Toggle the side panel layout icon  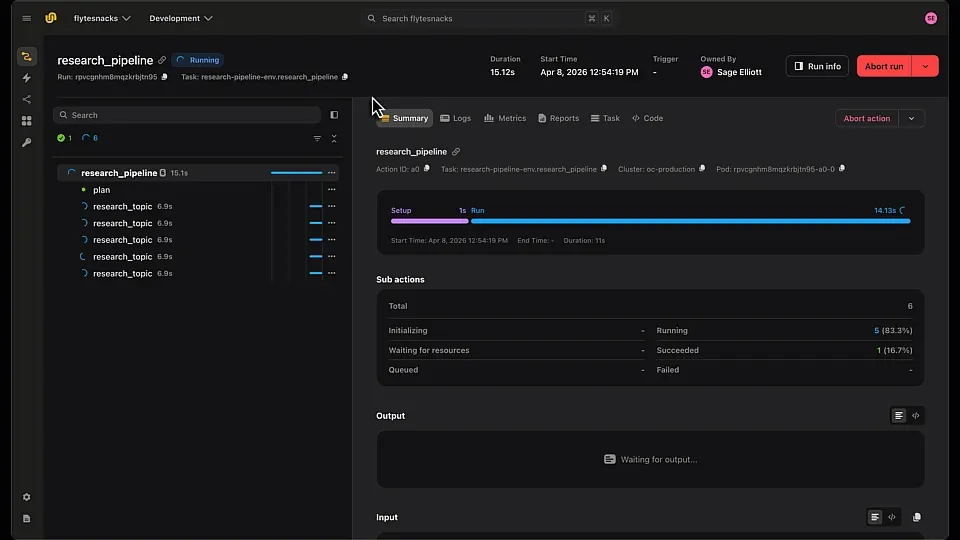(x=334, y=115)
